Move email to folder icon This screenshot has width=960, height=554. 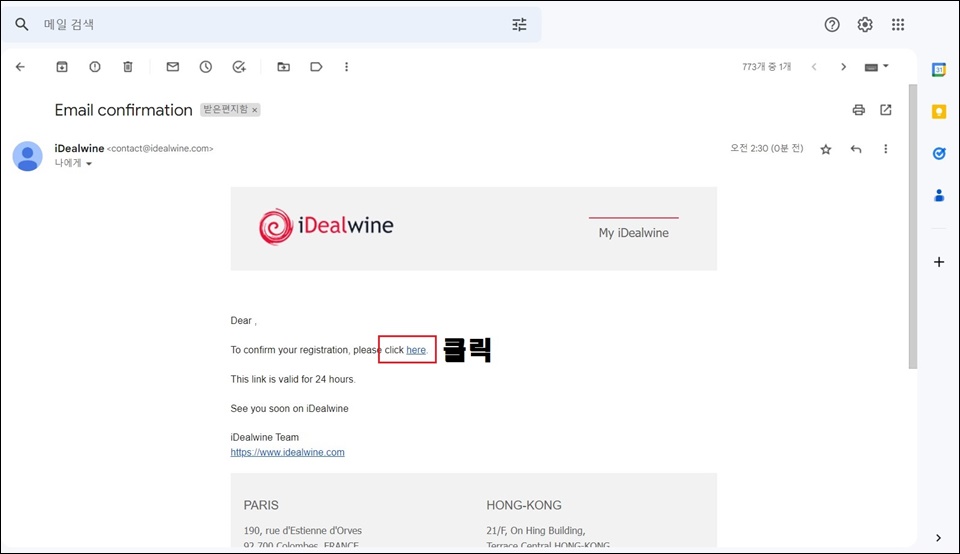pos(283,67)
